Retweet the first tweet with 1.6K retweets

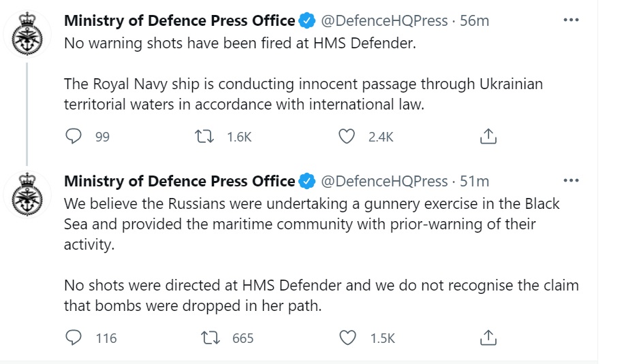[x=204, y=137]
